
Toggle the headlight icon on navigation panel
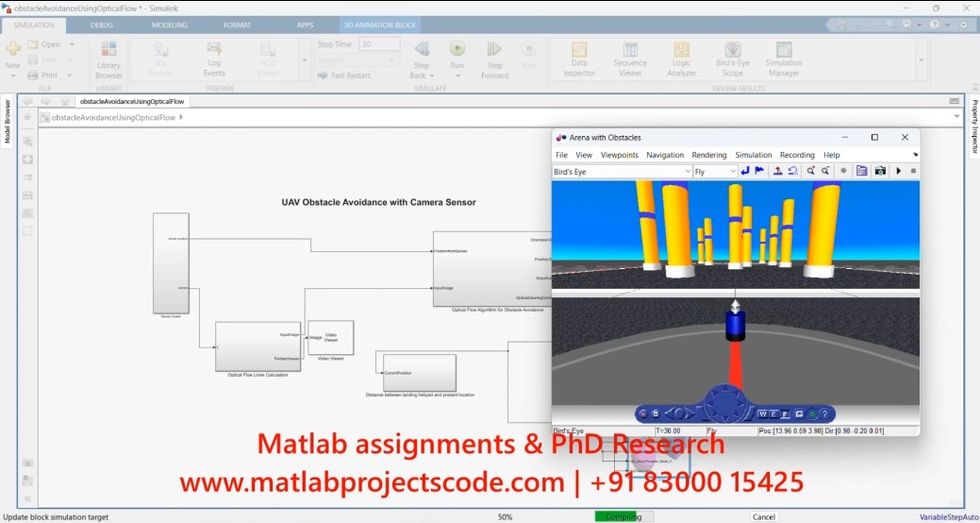coord(812,413)
